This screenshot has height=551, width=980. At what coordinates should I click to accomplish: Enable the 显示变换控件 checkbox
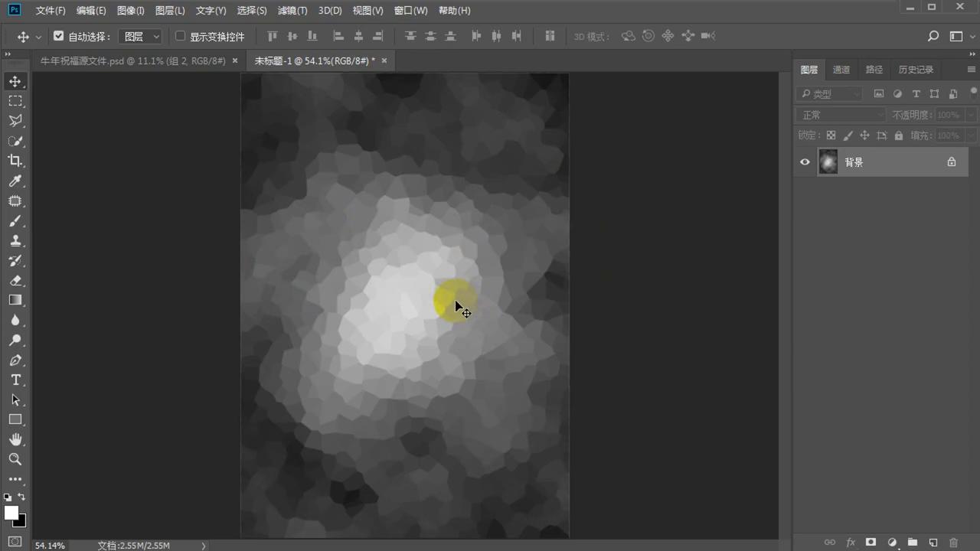[181, 36]
